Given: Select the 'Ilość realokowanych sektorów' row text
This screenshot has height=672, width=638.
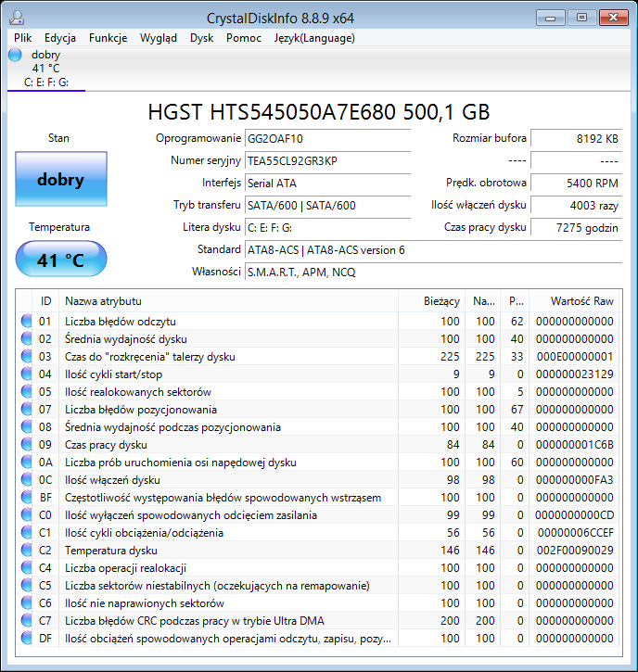Looking at the screenshot, I should click(138, 392).
